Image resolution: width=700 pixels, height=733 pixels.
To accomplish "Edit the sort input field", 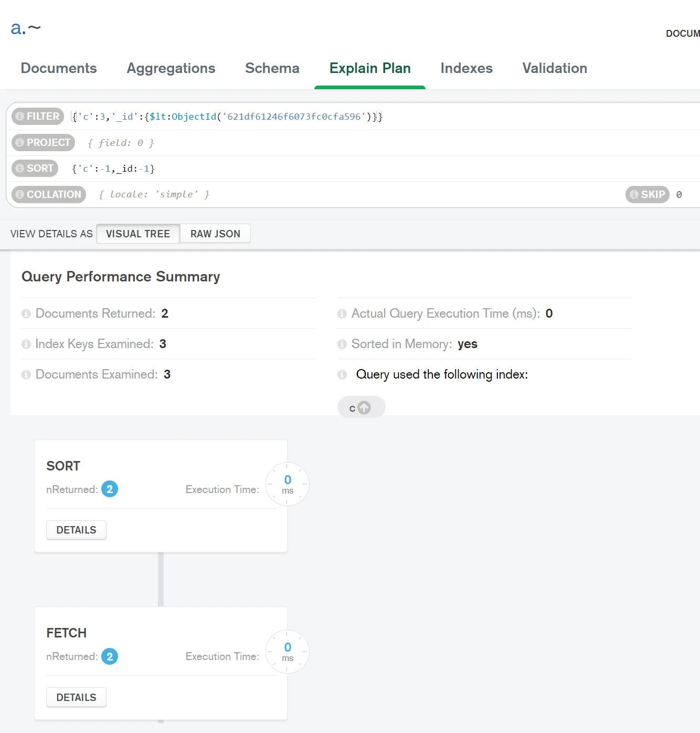I will [381, 169].
